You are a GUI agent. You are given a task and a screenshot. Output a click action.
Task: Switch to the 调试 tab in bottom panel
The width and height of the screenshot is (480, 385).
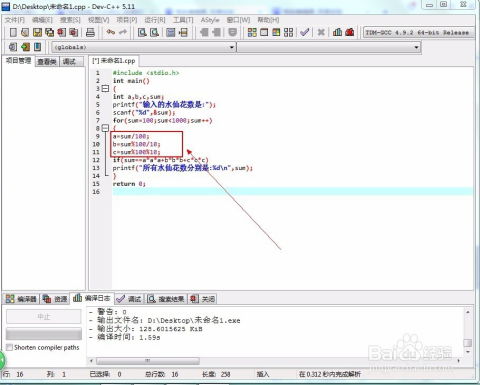point(129,299)
